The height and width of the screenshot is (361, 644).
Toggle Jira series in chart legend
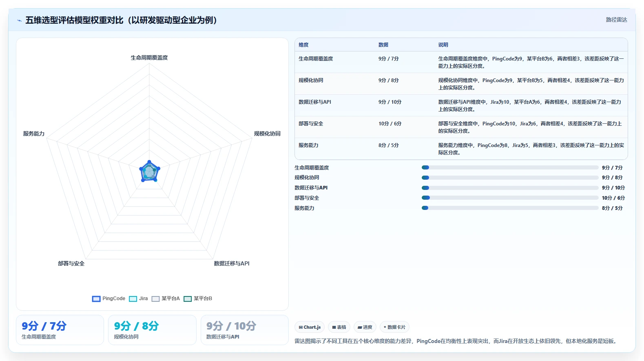(138, 299)
